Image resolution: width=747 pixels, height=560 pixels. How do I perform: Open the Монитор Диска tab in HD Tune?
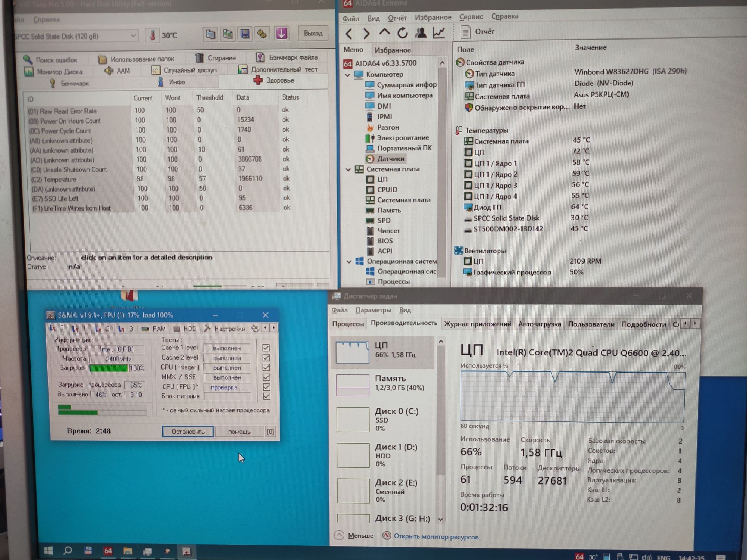tap(53, 72)
